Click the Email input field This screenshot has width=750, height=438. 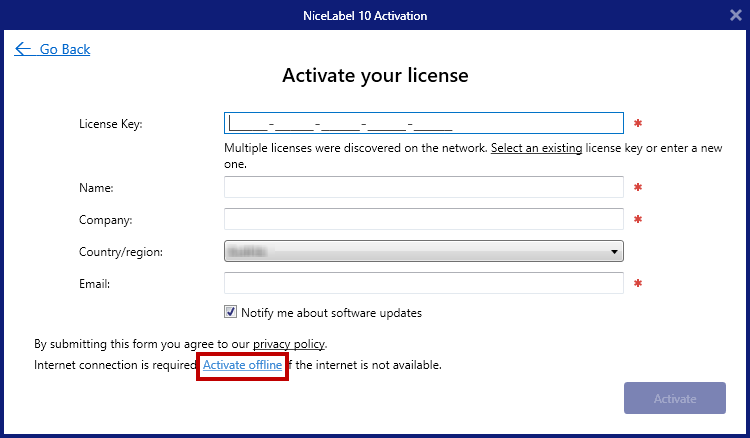click(x=424, y=284)
